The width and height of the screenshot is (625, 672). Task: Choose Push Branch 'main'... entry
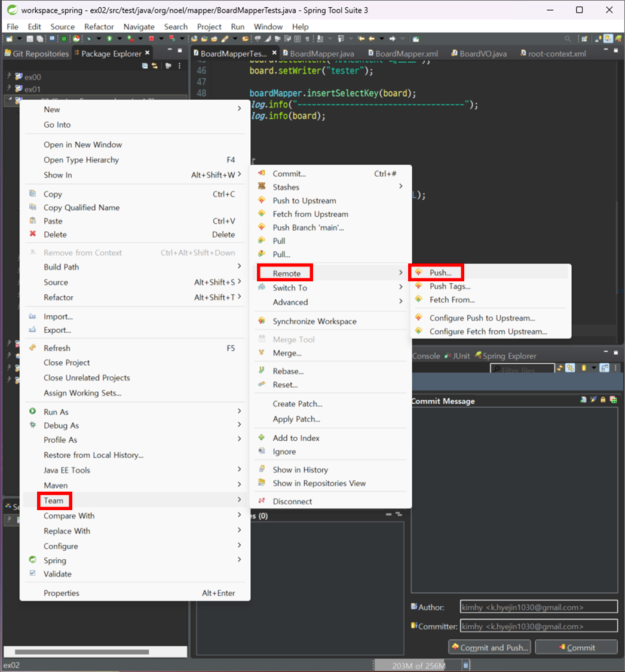[x=330, y=228]
